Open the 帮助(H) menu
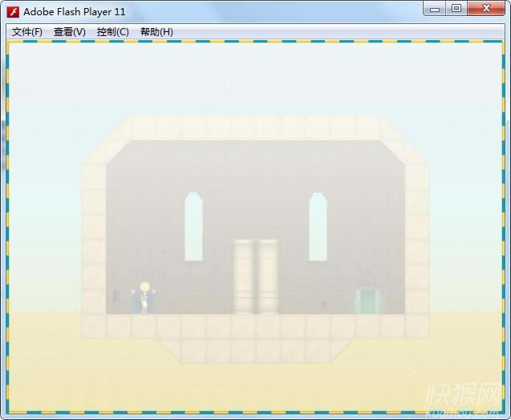This screenshot has width=511, height=420. (156, 32)
